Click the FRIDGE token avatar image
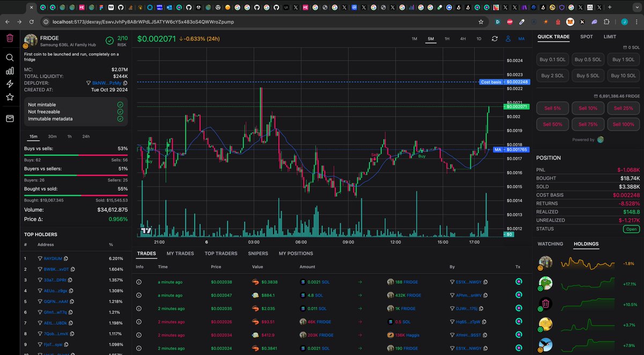This screenshot has width=644, height=355. pos(31,41)
